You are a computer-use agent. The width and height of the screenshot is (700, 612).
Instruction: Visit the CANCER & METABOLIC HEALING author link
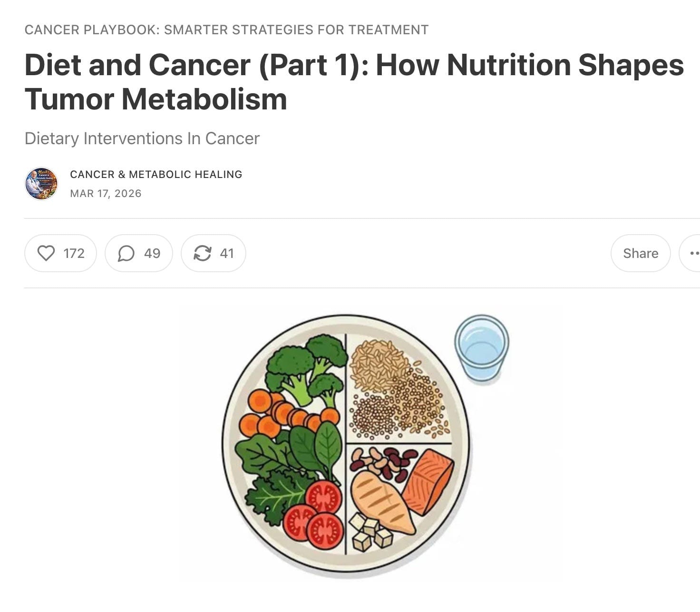coord(156,174)
